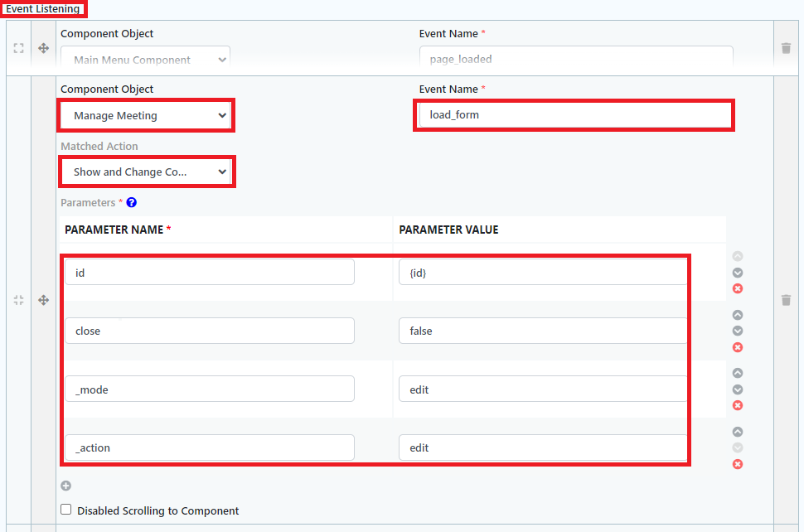Click the {id} parameter value field
This screenshot has width=804, height=532.
[542, 273]
